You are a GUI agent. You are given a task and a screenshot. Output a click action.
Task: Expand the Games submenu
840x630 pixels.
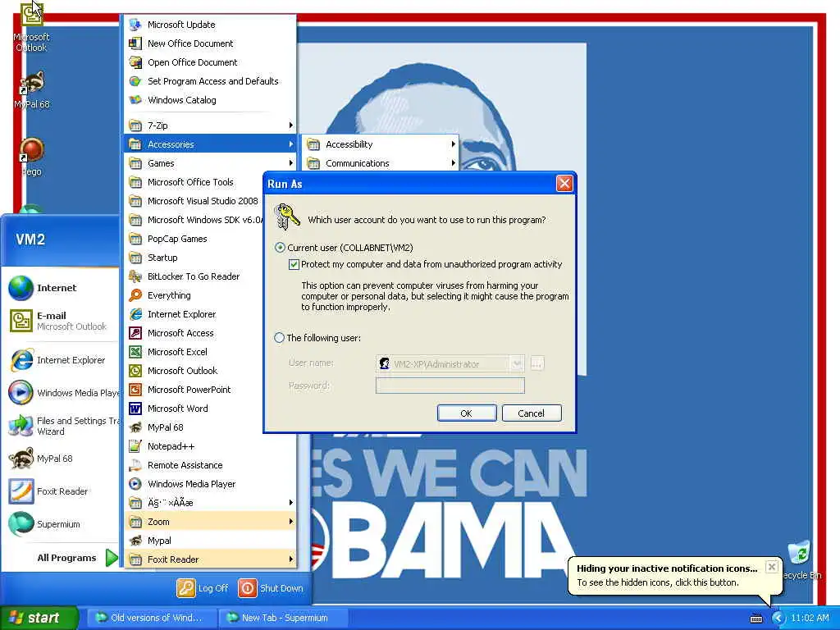(210, 163)
